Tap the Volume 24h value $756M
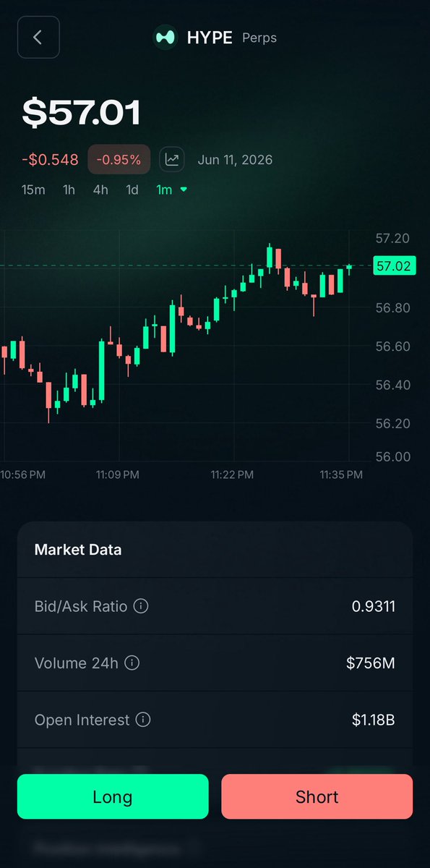This screenshot has height=868, width=430. coord(371,663)
